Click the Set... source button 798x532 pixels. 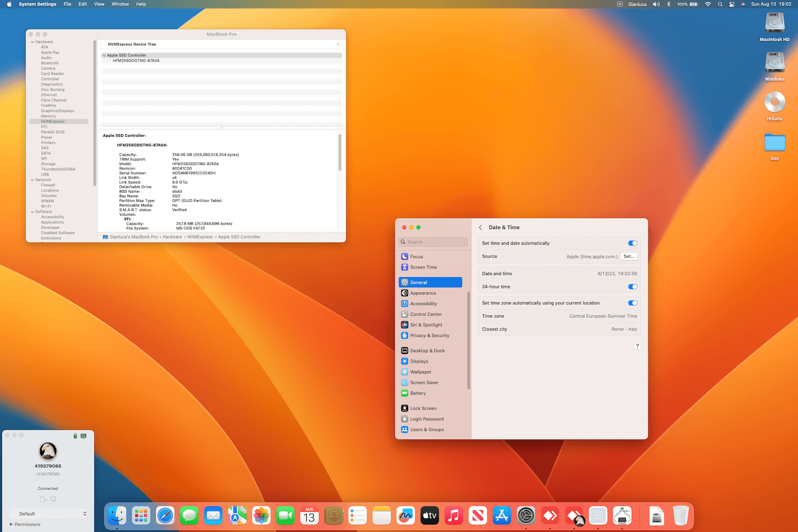coord(628,256)
